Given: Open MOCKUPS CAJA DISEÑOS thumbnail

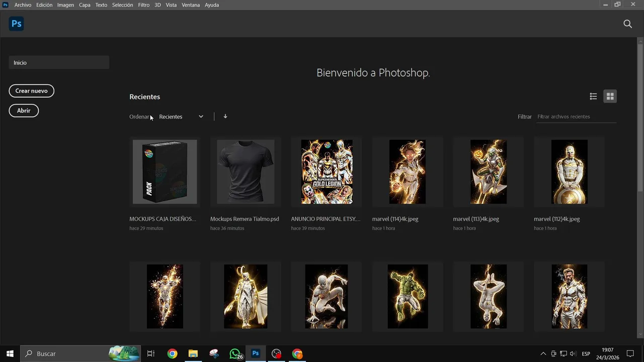Looking at the screenshot, I should (x=165, y=172).
